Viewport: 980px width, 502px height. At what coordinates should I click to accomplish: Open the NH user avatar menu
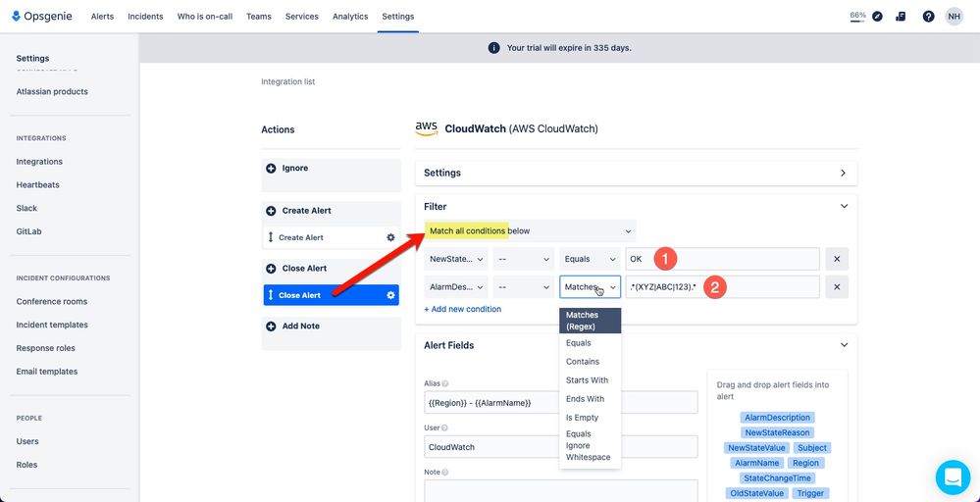coord(954,17)
